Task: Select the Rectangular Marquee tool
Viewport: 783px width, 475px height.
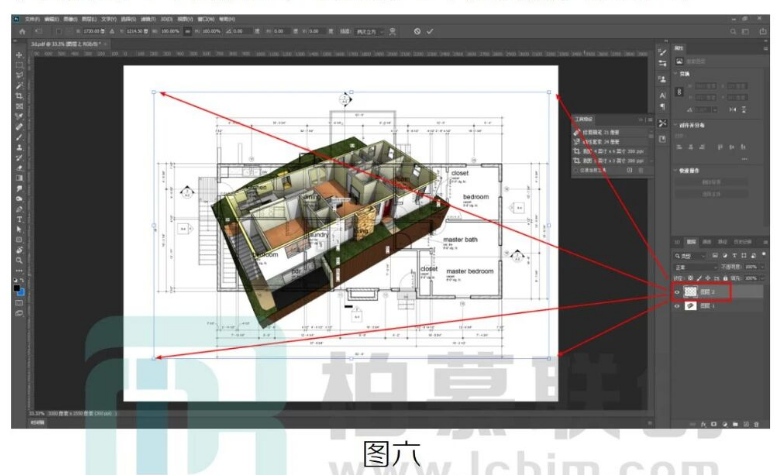Action: click(19, 65)
